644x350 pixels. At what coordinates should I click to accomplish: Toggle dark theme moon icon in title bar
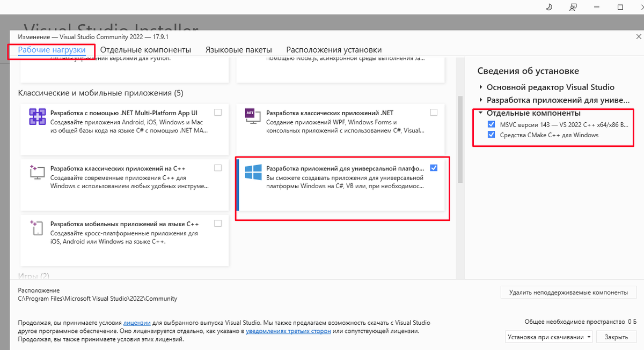pyautogui.click(x=548, y=7)
